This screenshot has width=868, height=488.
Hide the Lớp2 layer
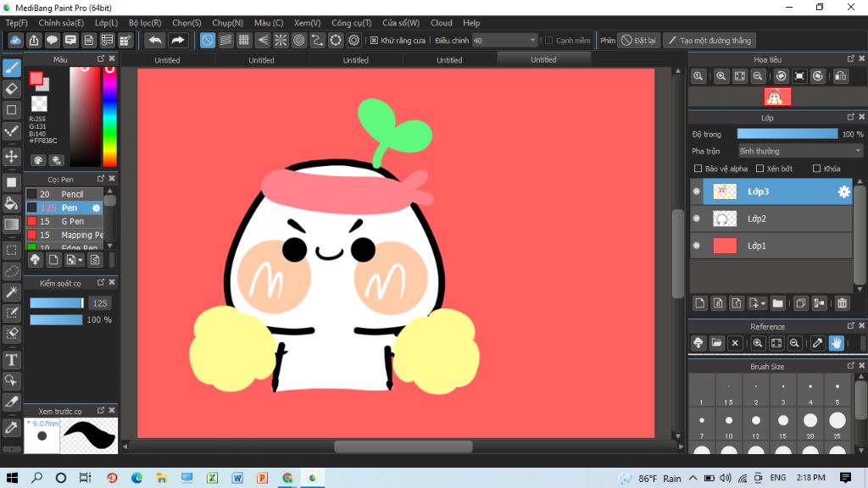697,219
